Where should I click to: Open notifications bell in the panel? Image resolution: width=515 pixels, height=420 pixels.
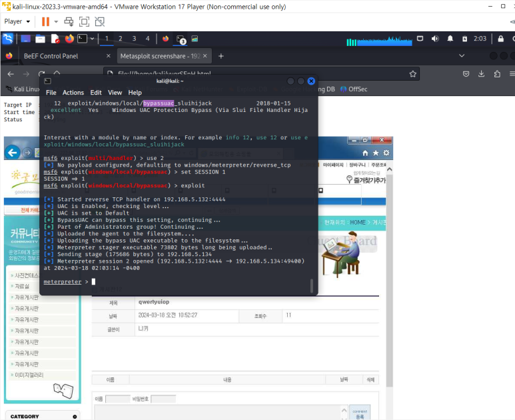click(450, 39)
